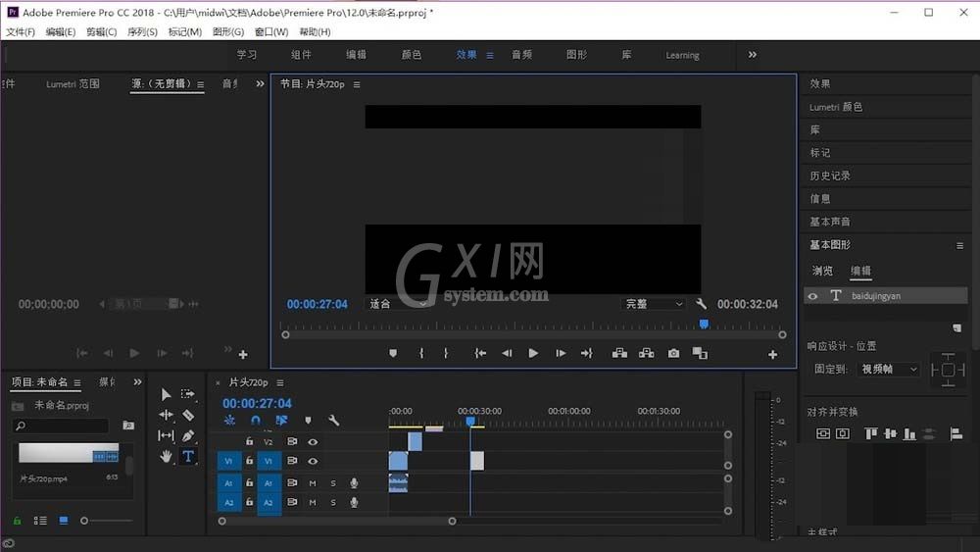Click timeline Add Marker icon

coord(308,420)
